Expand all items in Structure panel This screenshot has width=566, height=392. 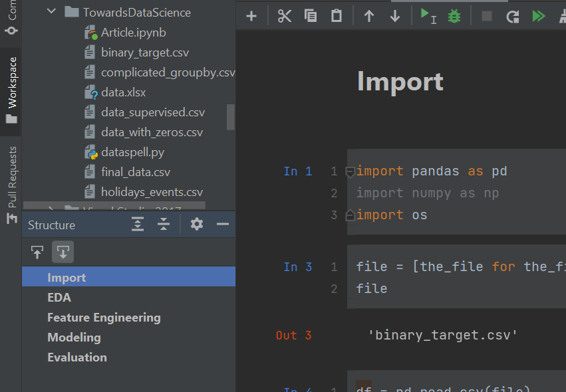pos(138,225)
